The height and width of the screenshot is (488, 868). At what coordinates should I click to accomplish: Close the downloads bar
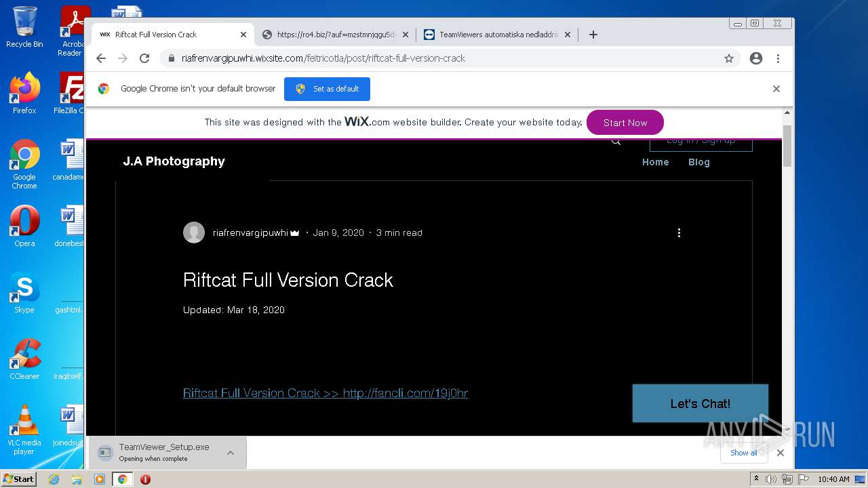click(x=781, y=453)
